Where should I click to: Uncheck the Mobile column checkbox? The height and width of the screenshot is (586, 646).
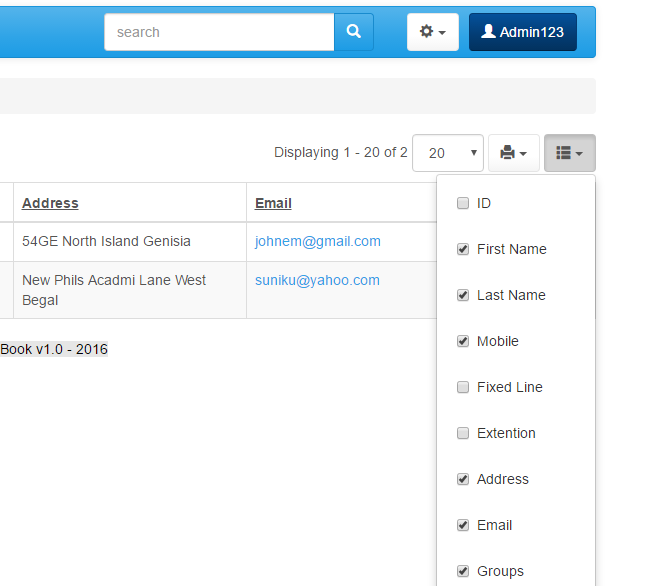(x=463, y=341)
